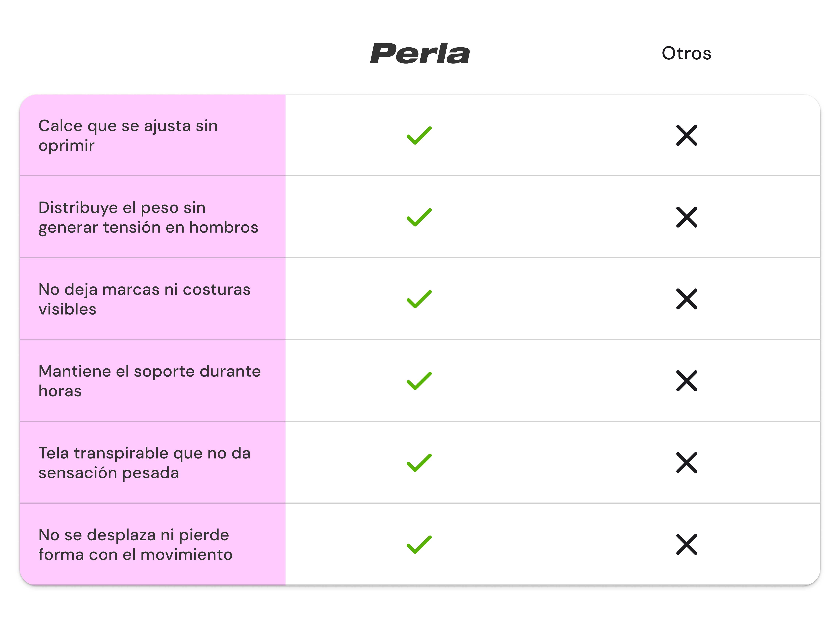Click black X for Tela transpirable row
This screenshot has height=626, width=840.
[x=687, y=463]
